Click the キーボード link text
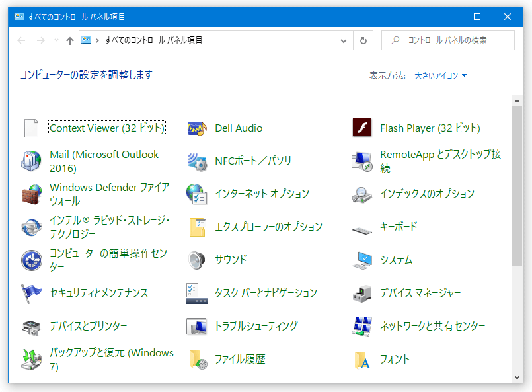The image size is (532, 392). (399, 227)
